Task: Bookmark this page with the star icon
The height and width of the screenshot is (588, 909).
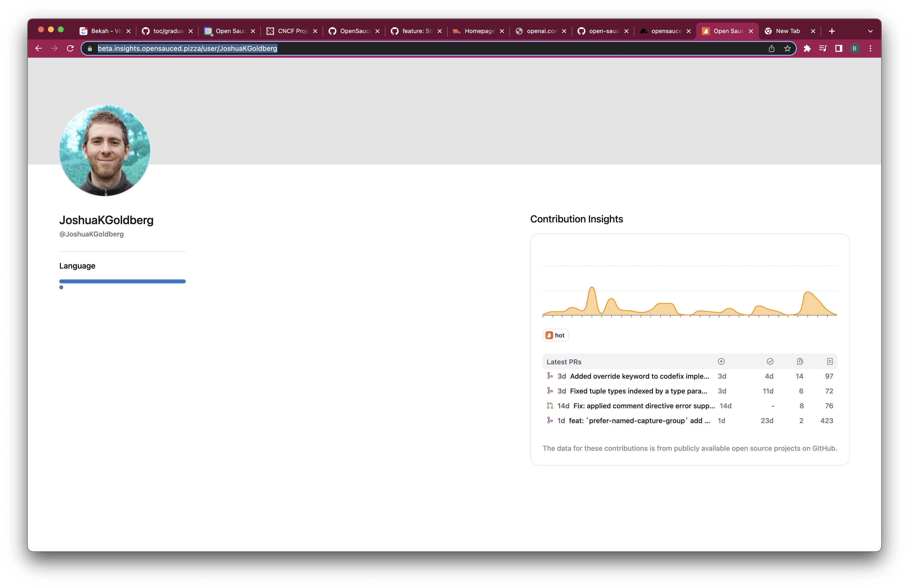Action: point(787,48)
